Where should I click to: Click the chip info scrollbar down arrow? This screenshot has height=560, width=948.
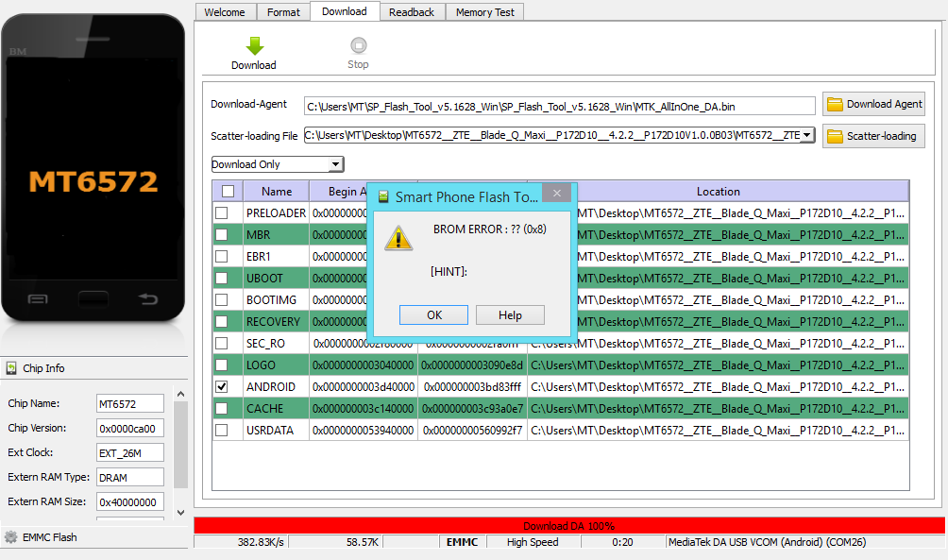coord(180,512)
